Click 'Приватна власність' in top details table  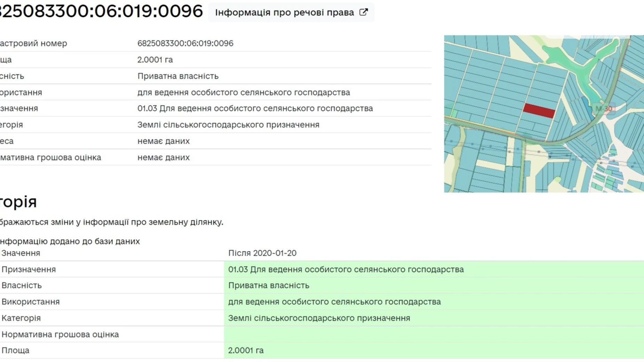(x=178, y=76)
